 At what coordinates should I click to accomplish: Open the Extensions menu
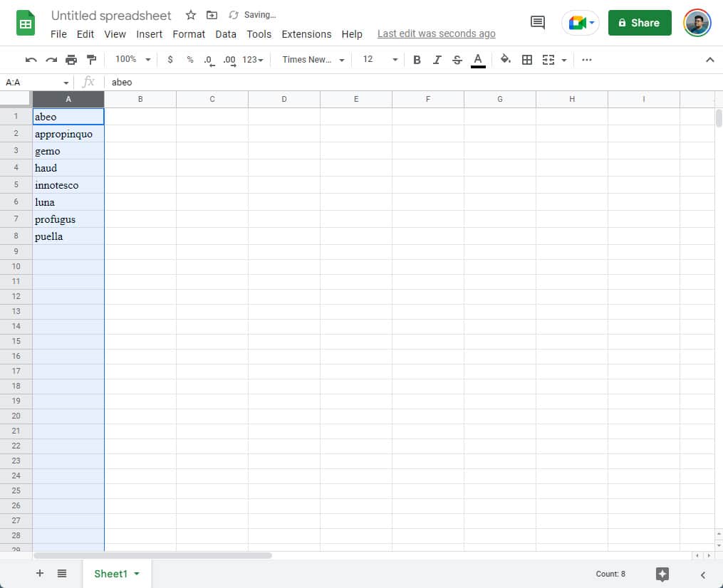click(306, 33)
